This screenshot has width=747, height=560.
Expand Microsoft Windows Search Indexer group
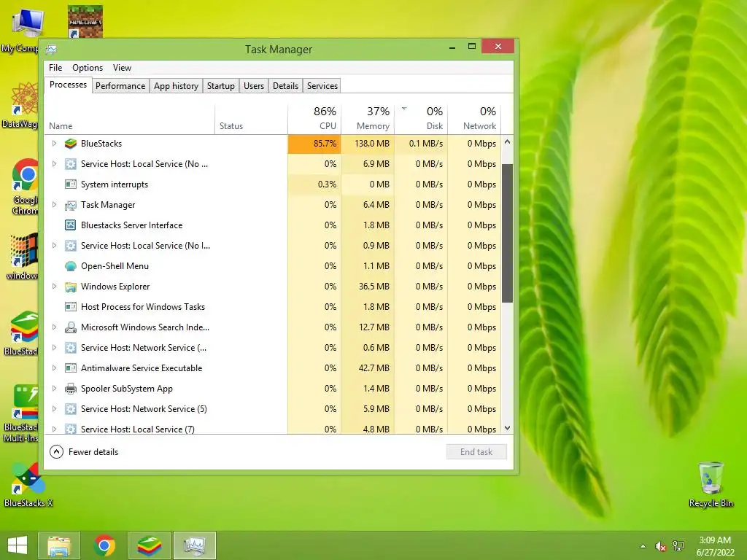tap(54, 327)
